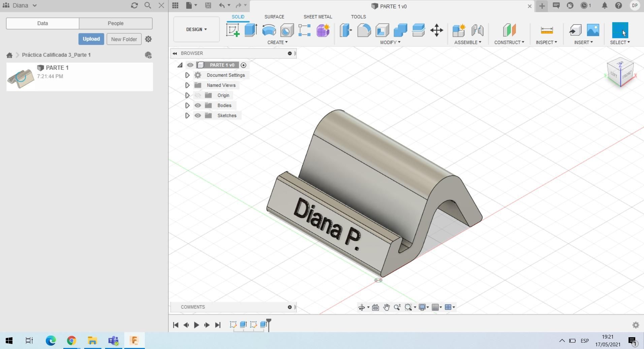Toggle visibility of the Sketches folder

198,115
